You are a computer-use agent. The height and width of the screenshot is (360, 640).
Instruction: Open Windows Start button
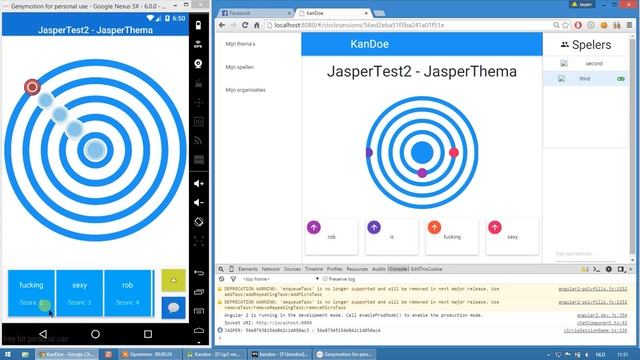(x=7, y=354)
